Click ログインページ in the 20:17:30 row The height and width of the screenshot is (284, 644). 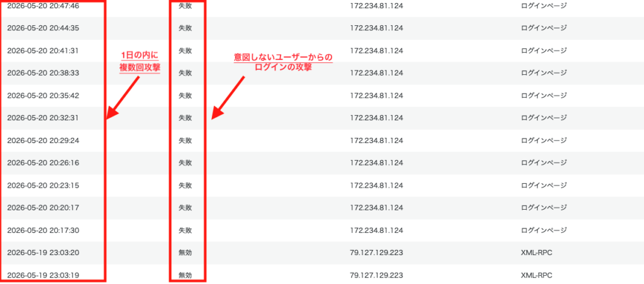544,230
